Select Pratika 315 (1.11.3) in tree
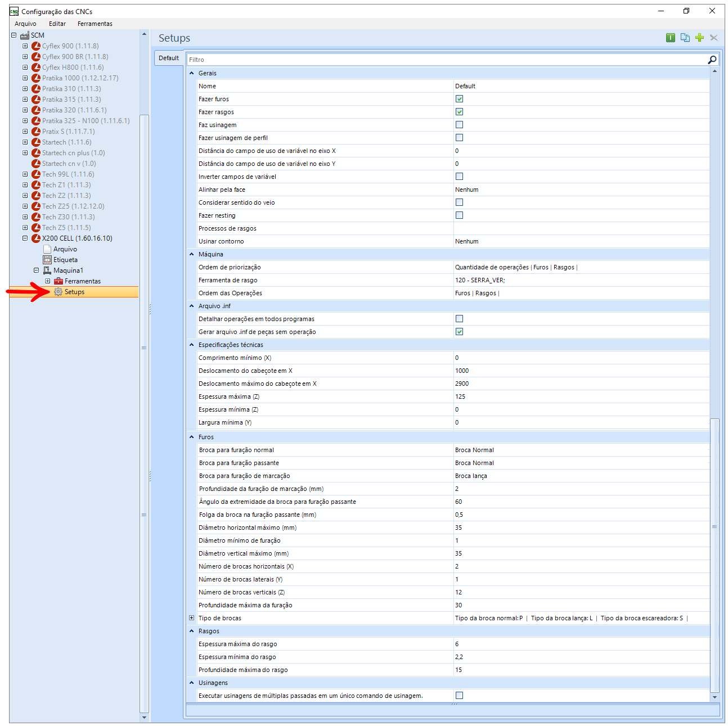728x726 pixels. coord(71,100)
